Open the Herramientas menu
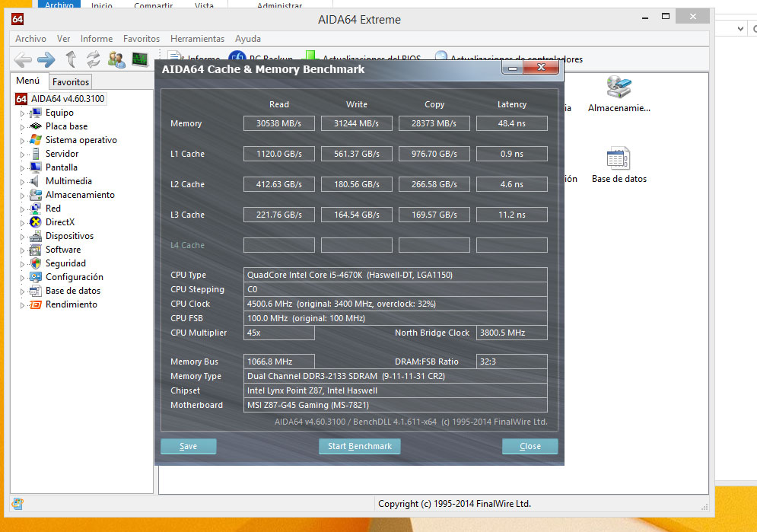The image size is (757, 532). coord(197,39)
